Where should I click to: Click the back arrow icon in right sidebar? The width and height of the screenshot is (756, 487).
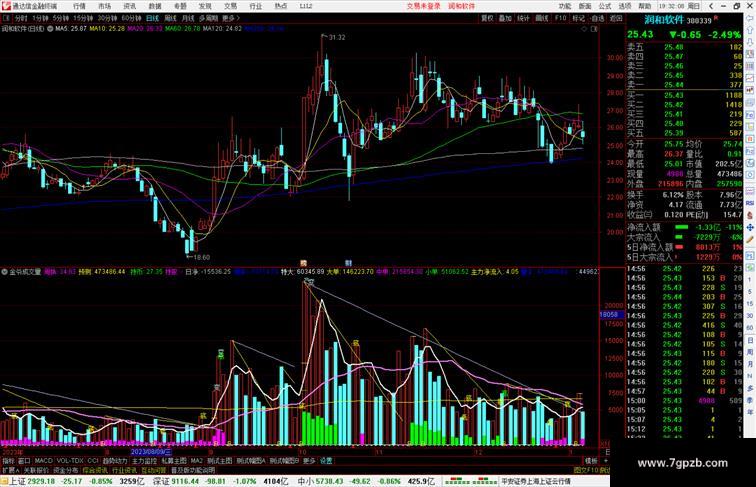(750, 17)
